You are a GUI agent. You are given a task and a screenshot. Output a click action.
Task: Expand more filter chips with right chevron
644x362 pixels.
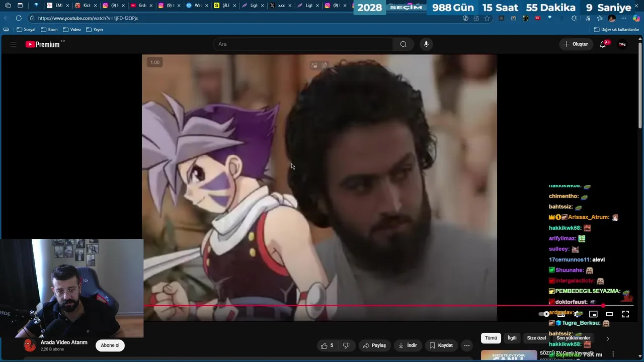point(607,338)
